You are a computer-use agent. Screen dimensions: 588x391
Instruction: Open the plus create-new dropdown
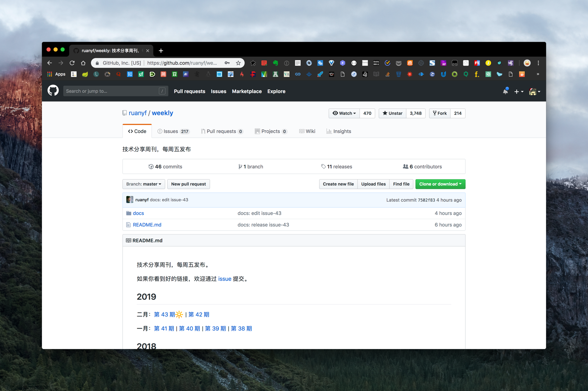518,91
